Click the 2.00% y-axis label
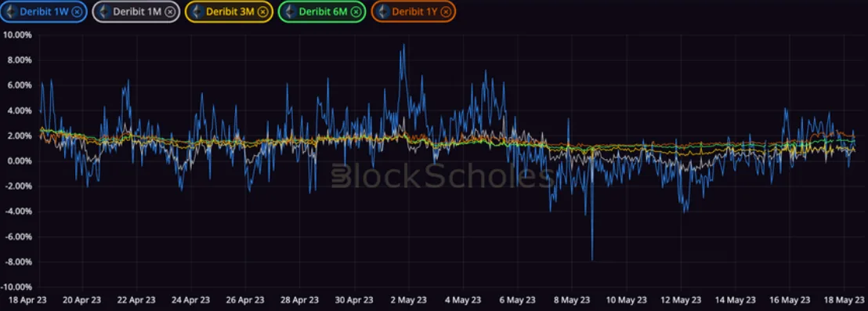The height and width of the screenshot is (311, 868). [19, 136]
